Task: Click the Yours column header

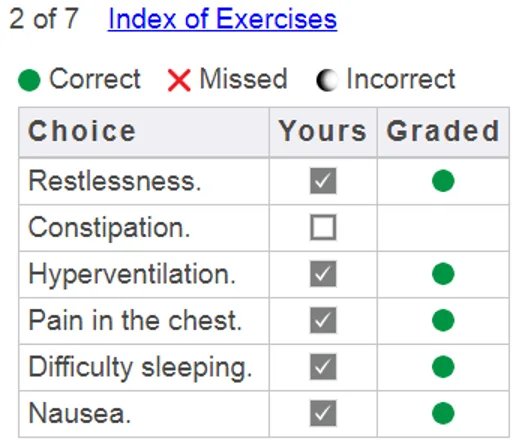Action: tap(323, 132)
